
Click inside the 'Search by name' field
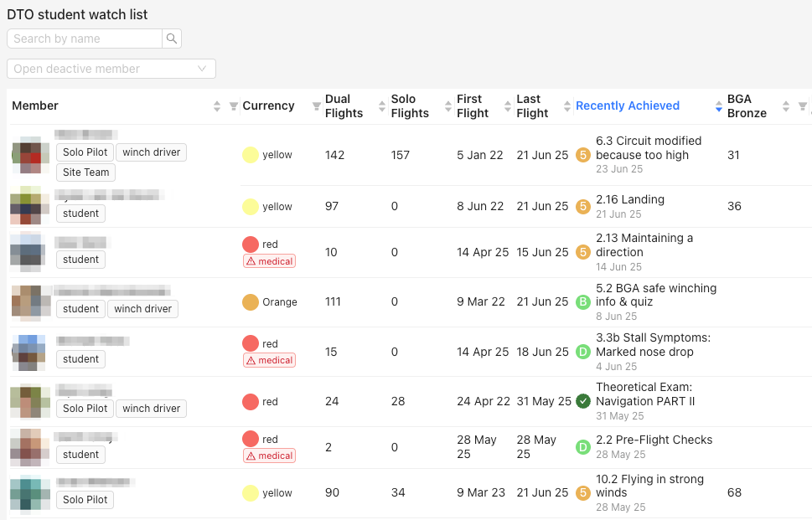pyautogui.click(x=84, y=39)
